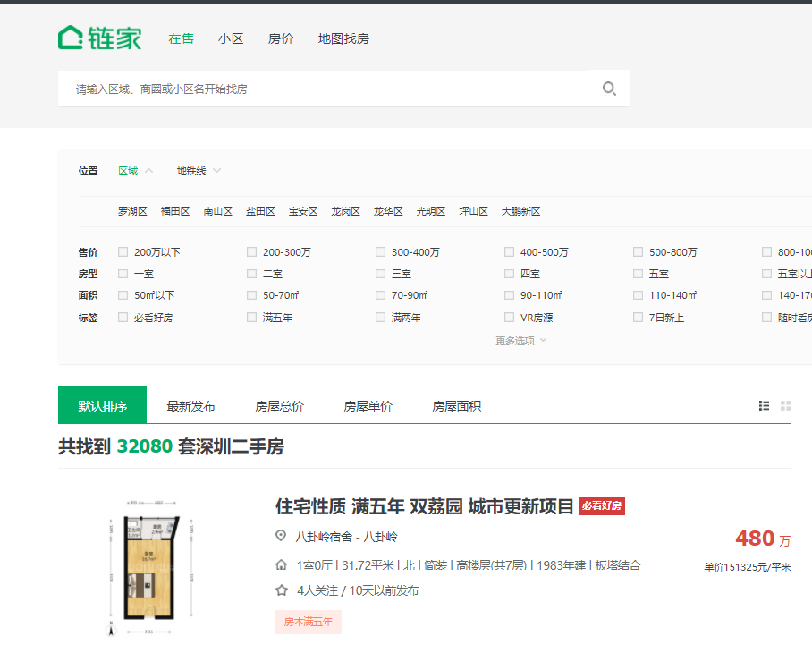
Task: Click the location pin icon by 八卦岭宿舍
Action: click(x=282, y=537)
